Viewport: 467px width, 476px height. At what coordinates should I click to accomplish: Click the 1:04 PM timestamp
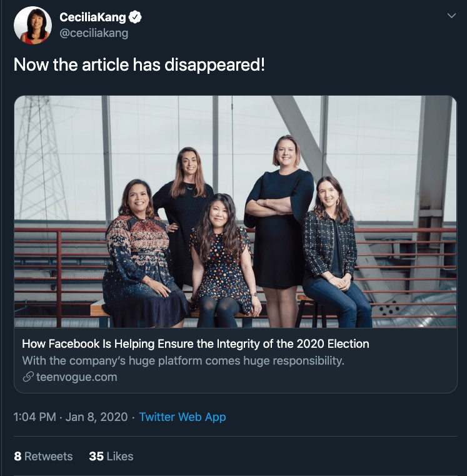pos(34,417)
